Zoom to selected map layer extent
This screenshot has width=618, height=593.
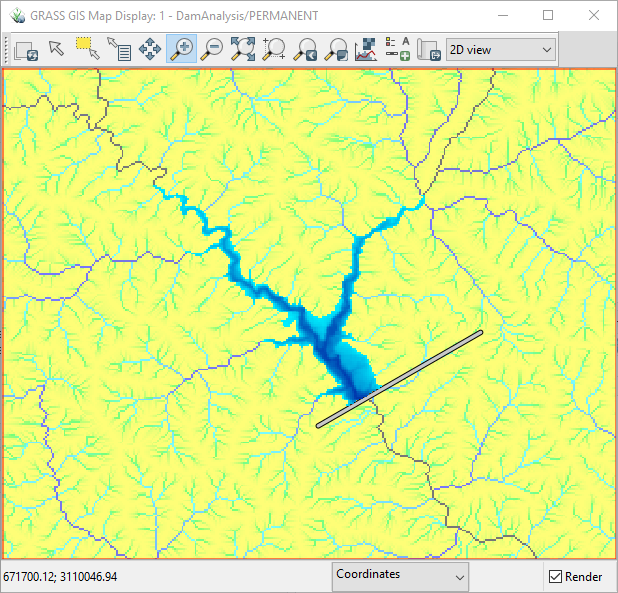click(x=243, y=48)
